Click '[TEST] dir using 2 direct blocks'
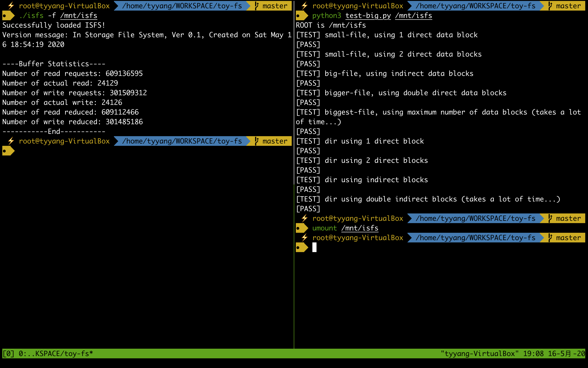588x368 pixels. pyautogui.click(x=362, y=160)
